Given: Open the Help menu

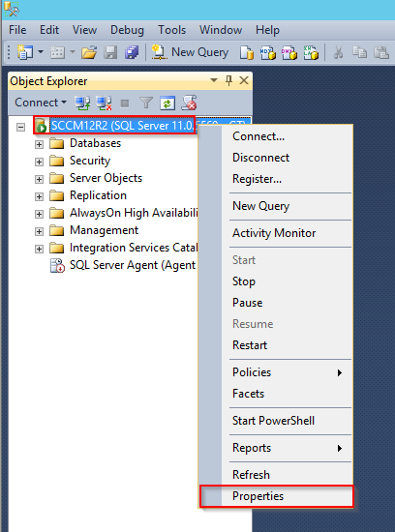Looking at the screenshot, I should (x=267, y=30).
